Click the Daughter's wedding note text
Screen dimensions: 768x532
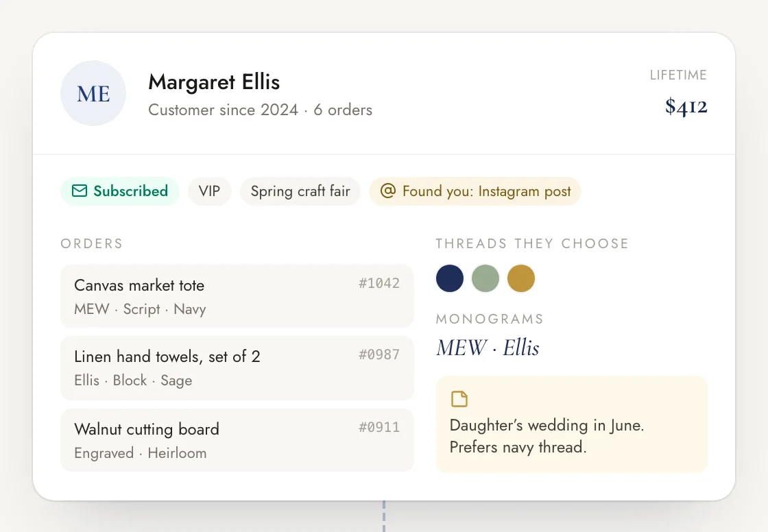coord(547,436)
